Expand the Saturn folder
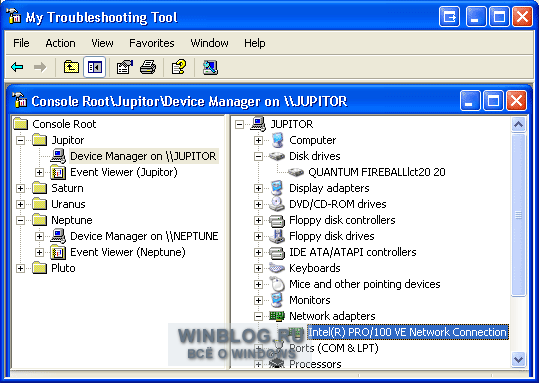 20,188
